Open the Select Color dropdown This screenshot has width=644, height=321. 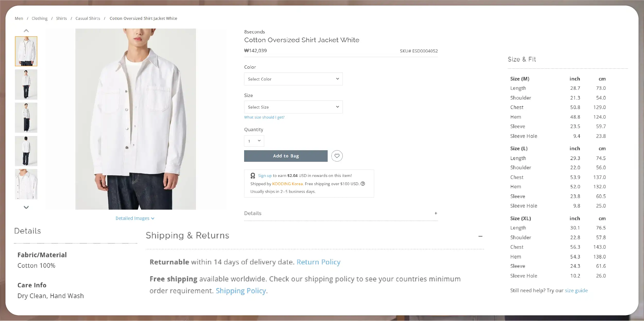click(293, 79)
